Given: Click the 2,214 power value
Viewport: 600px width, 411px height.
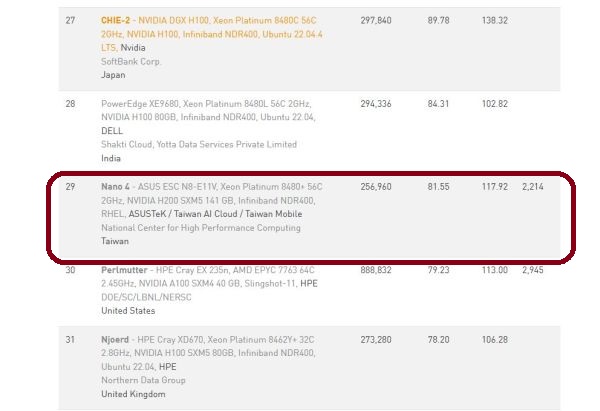Looking at the screenshot, I should [532, 186].
